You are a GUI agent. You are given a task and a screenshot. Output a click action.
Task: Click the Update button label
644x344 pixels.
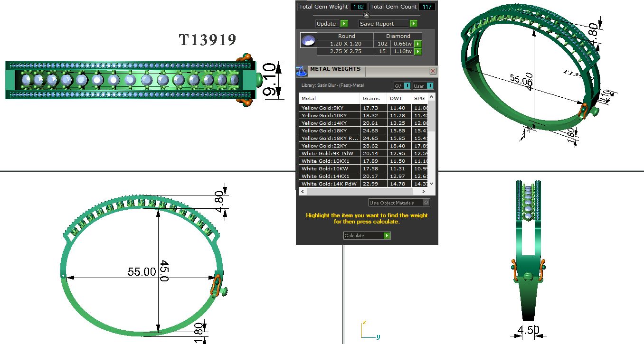327,24
